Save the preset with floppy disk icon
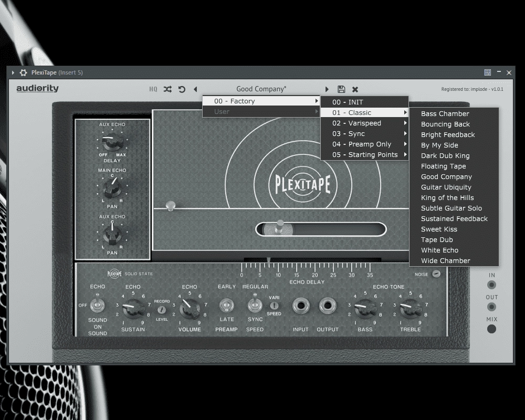Screen dimensions: 525x420 [x=341, y=89]
